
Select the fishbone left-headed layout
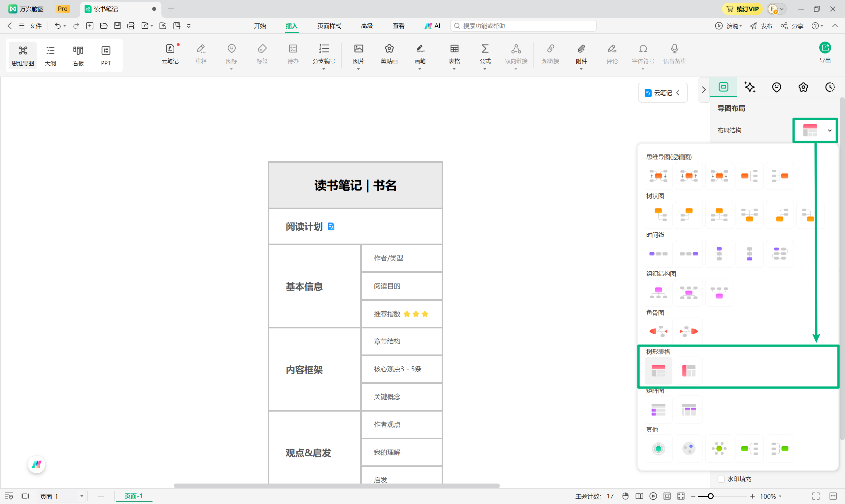(658, 331)
